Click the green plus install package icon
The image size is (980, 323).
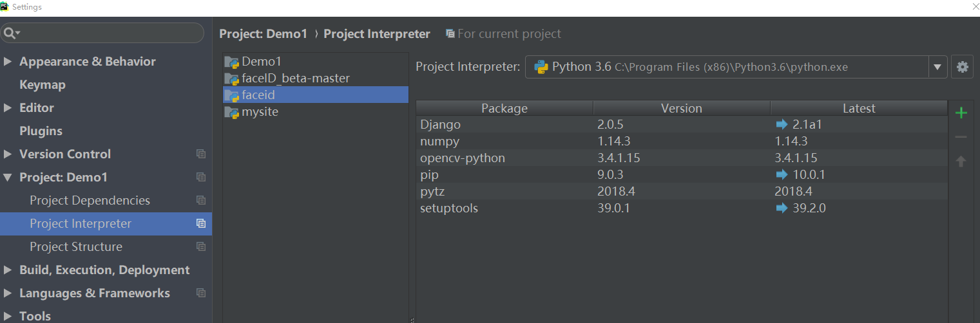961,113
